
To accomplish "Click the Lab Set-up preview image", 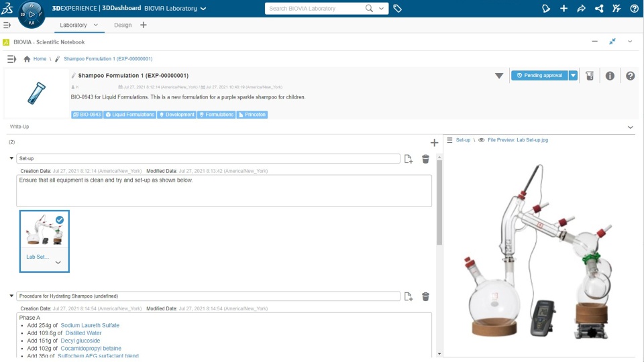I will click(539, 251).
